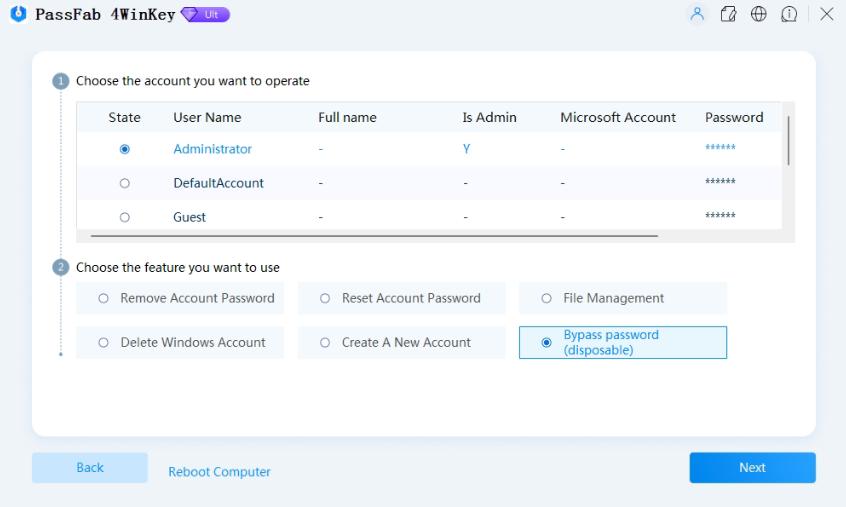Select Create A New Account option

(x=401, y=342)
